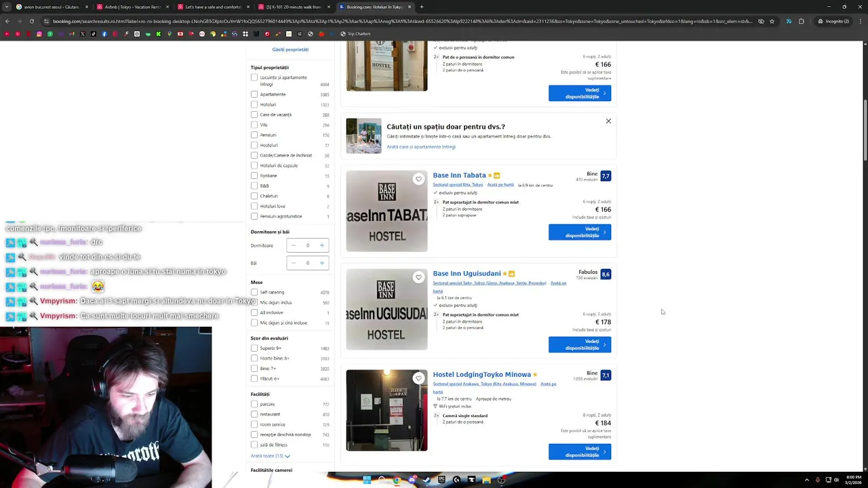This screenshot has width=868, height=488.
Task: Open the Incognito profile indicator
Action: [833, 21]
